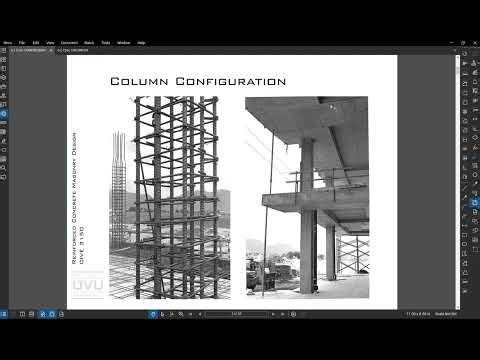Open the Document menu
480x360 pixels.
[69, 43]
